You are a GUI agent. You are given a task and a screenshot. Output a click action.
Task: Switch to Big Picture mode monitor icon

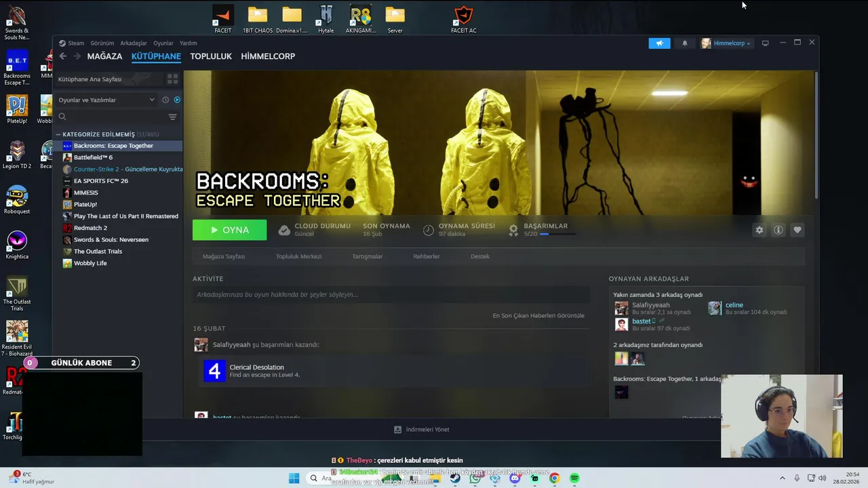pyautogui.click(x=766, y=43)
